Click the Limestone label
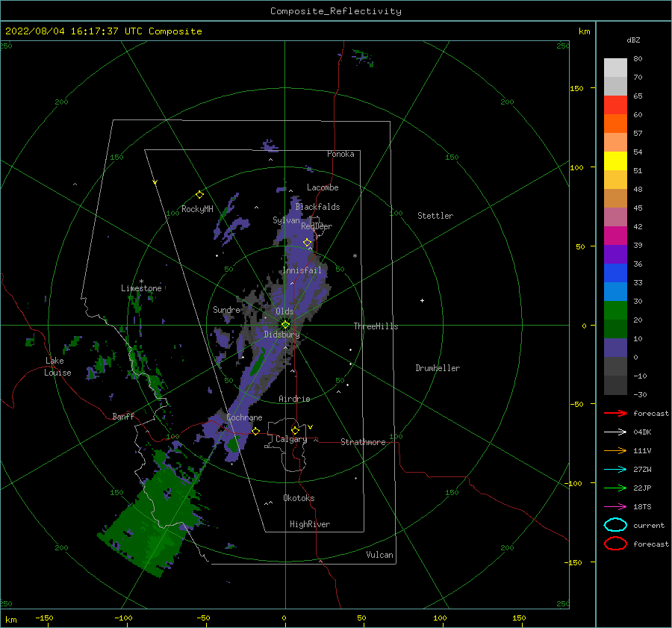The image size is (672, 628). [141, 288]
